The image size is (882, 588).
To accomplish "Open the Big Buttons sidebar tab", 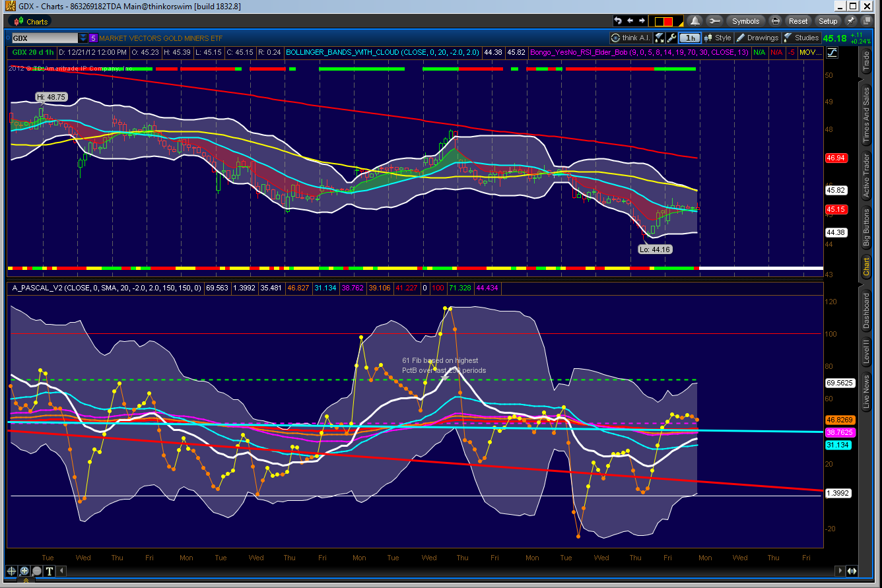I will coord(867,227).
